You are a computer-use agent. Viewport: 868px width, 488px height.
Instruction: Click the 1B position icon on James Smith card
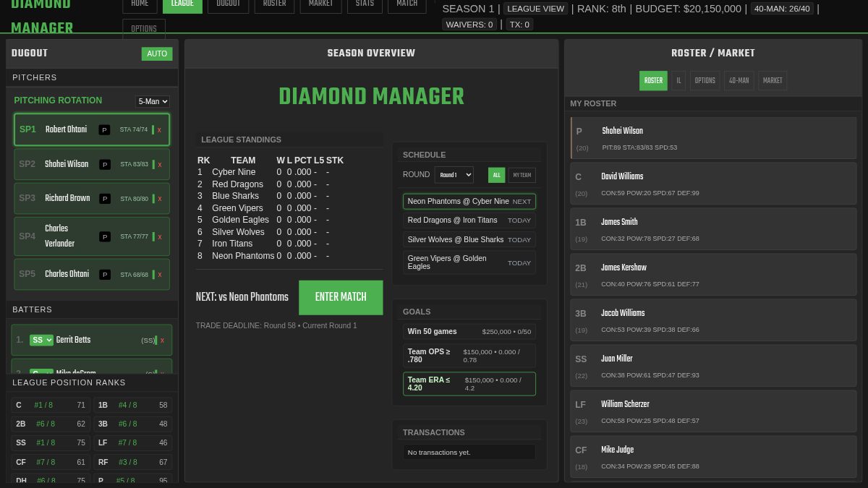pos(581,223)
